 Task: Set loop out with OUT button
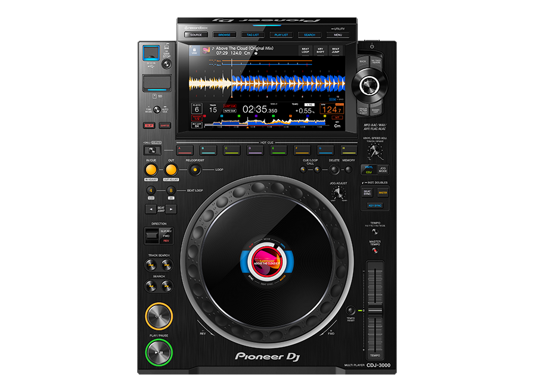[171, 169]
